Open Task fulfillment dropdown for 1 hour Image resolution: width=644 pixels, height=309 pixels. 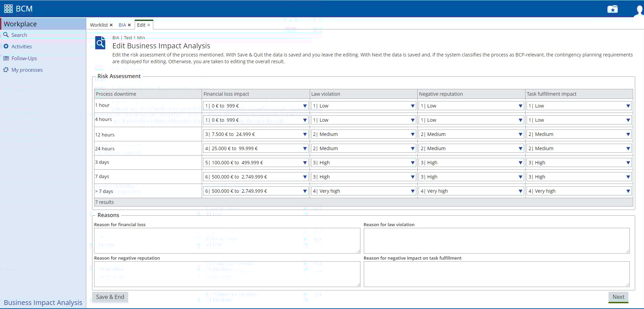coord(579,106)
